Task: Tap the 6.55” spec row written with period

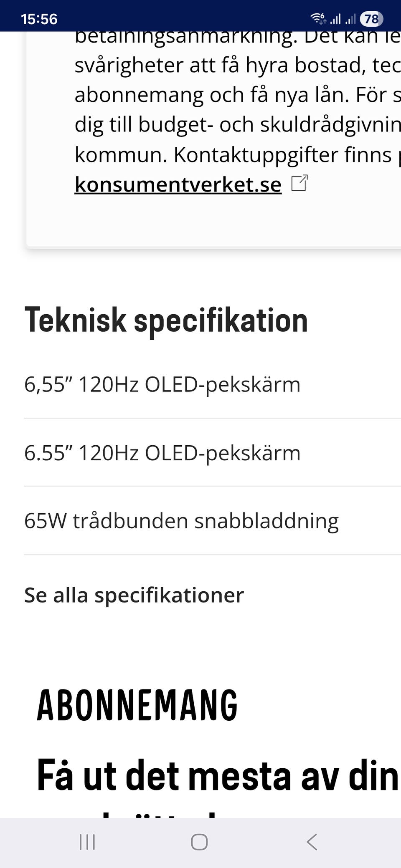Action: [x=162, y=453]
